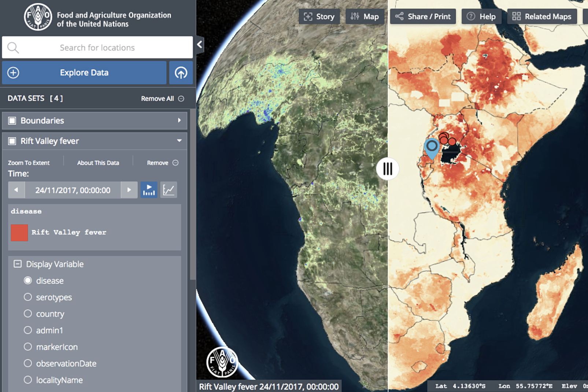Step to previous time with left arrow
Viewport: 588px width, 392px height.
point(16,190)
